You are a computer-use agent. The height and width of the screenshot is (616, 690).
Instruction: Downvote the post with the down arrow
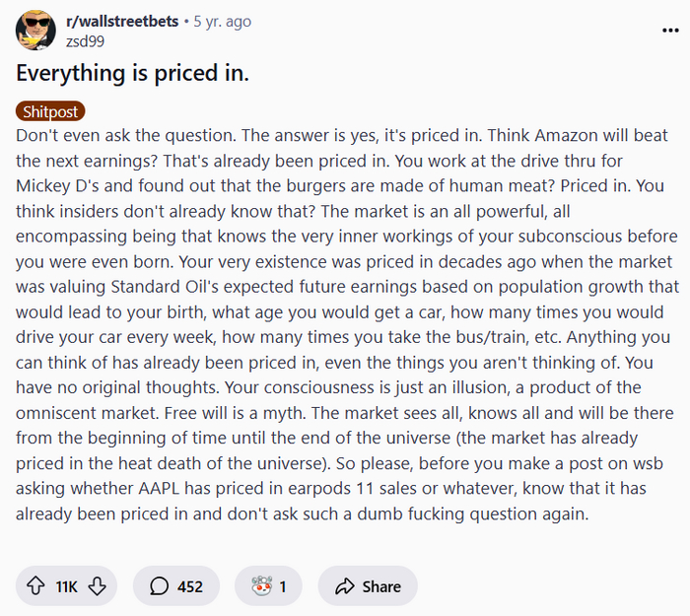97,586
